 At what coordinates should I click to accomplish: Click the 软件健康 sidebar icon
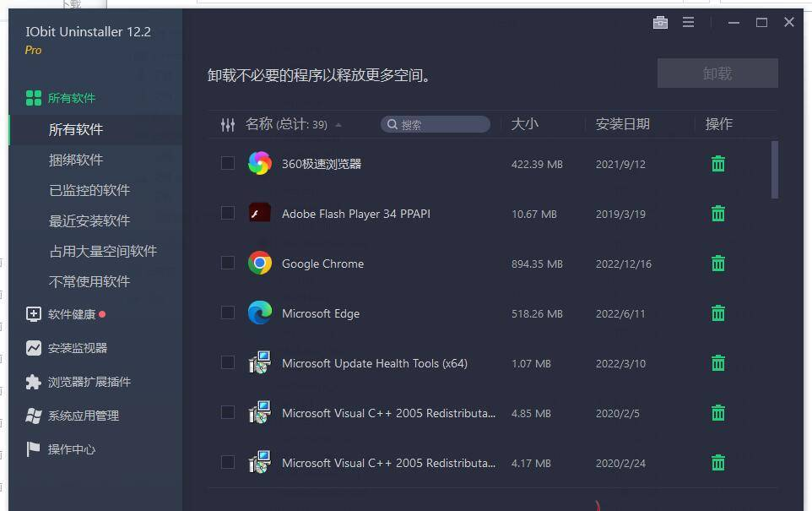pyautogui.click(x=34, y=314)
